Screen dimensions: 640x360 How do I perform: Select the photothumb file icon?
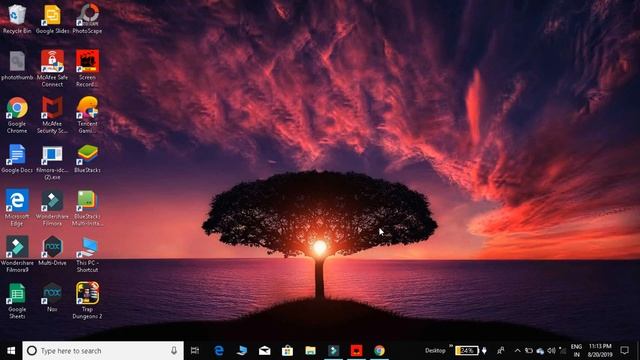pos(17,65)
